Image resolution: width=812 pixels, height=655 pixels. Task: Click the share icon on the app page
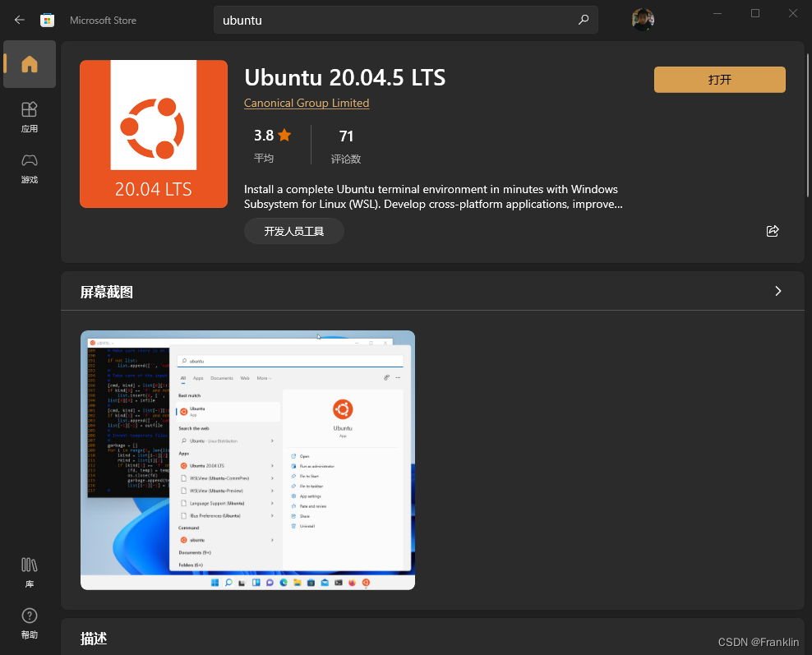pos(772,231)
